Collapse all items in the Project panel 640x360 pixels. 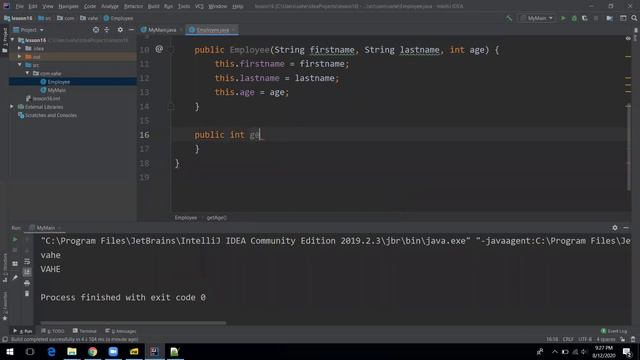pyautogui.click(x=107, y=30)
